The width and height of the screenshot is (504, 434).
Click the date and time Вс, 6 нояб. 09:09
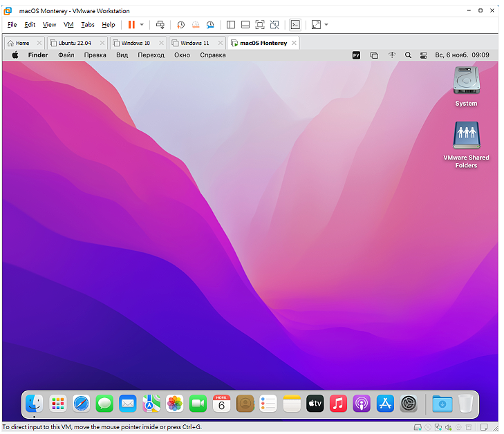pos(462,55)
